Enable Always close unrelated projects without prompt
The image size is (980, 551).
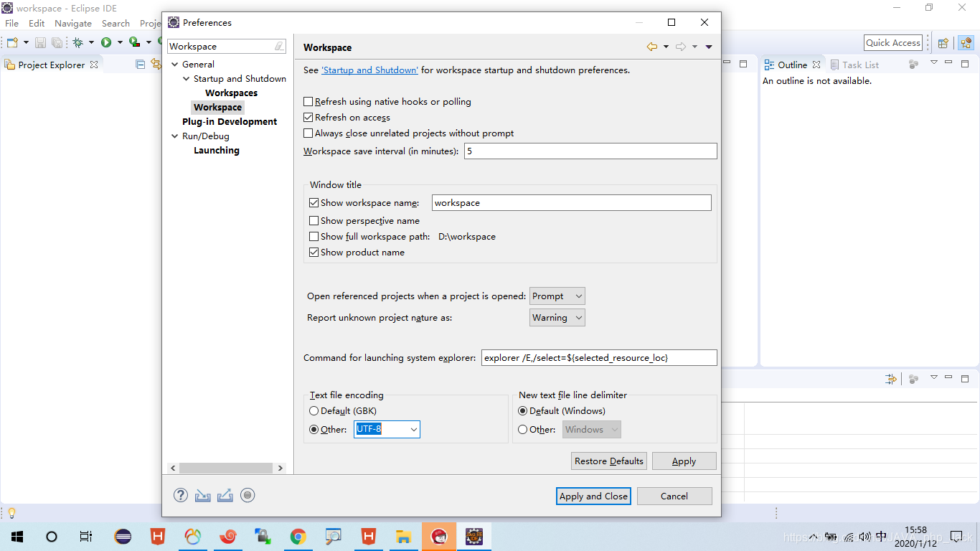point(308,133)
